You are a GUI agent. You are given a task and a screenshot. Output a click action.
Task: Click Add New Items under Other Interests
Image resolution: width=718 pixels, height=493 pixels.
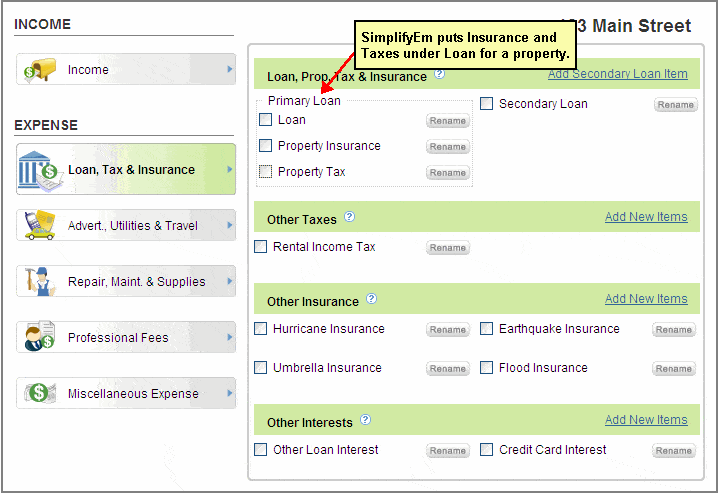(x=646, y=420)
